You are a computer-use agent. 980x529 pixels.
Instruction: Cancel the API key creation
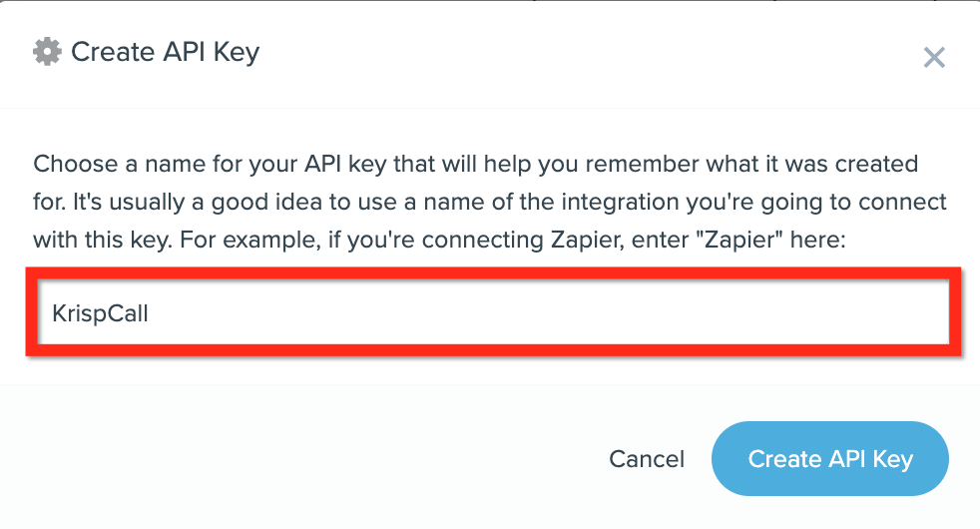(647, 459)
